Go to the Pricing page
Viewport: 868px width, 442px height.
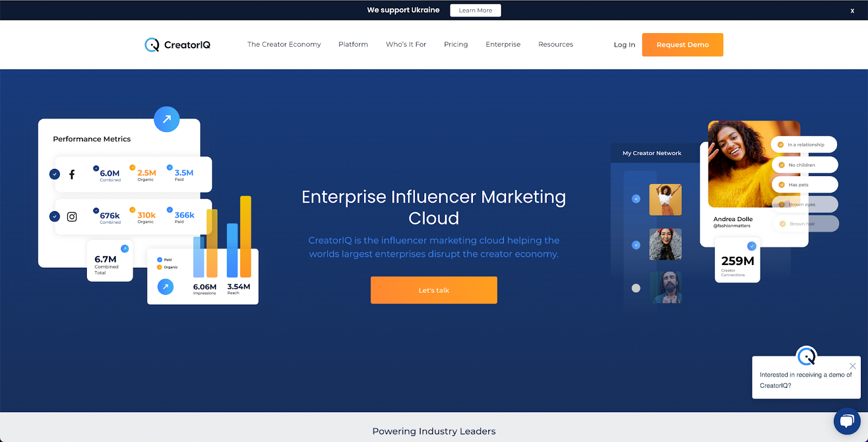(x=456, y=45)
